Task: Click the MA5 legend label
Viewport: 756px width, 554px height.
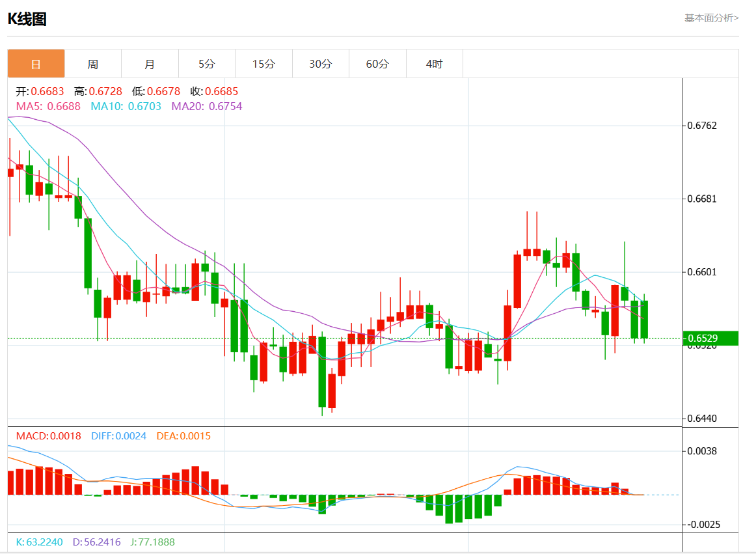Action: (48, 106)
